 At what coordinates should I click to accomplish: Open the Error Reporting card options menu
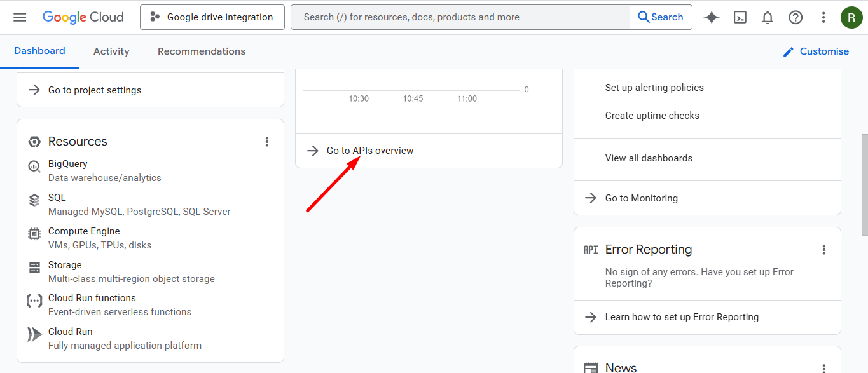(x=824, y=250)
